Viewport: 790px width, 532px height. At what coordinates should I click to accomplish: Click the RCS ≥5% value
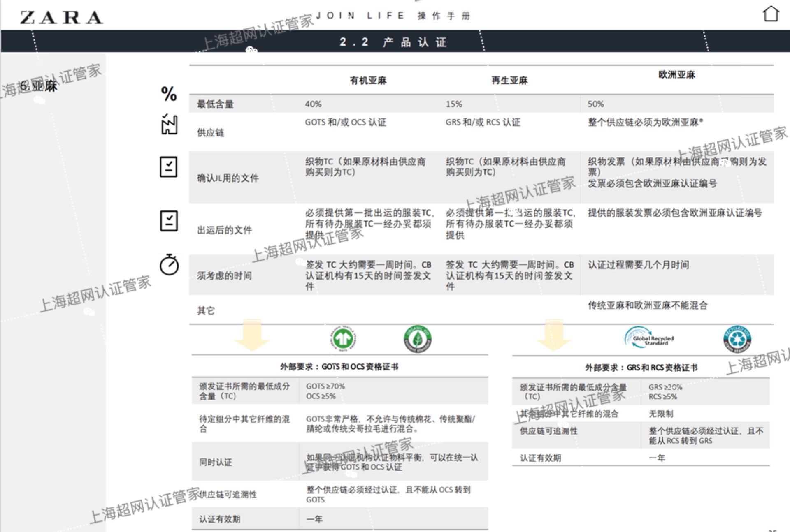(663, 397)
